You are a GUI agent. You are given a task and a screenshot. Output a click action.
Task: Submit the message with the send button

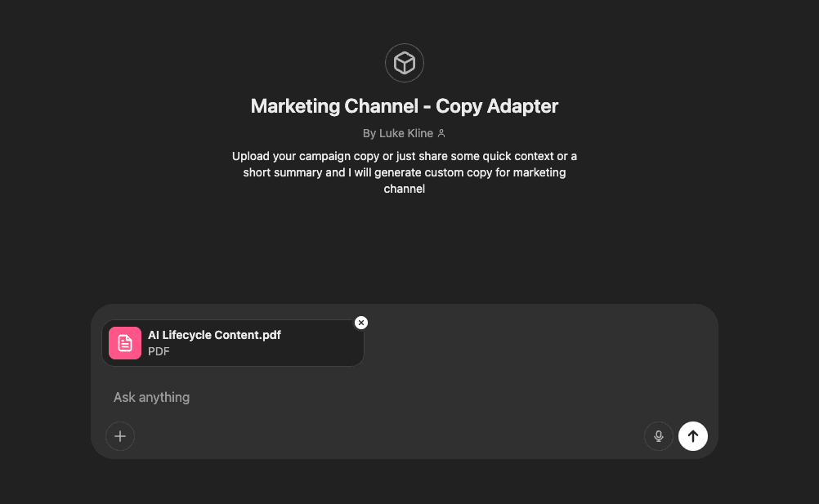[x=692, y=435]
